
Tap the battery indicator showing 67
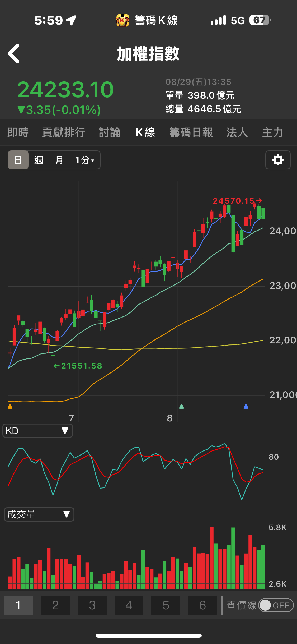coord(260,20)
